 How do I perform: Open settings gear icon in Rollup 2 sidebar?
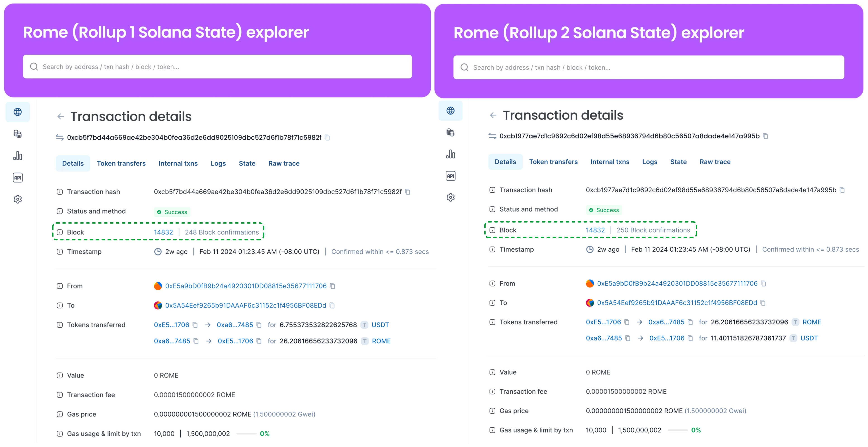click(x=451, y=197)
